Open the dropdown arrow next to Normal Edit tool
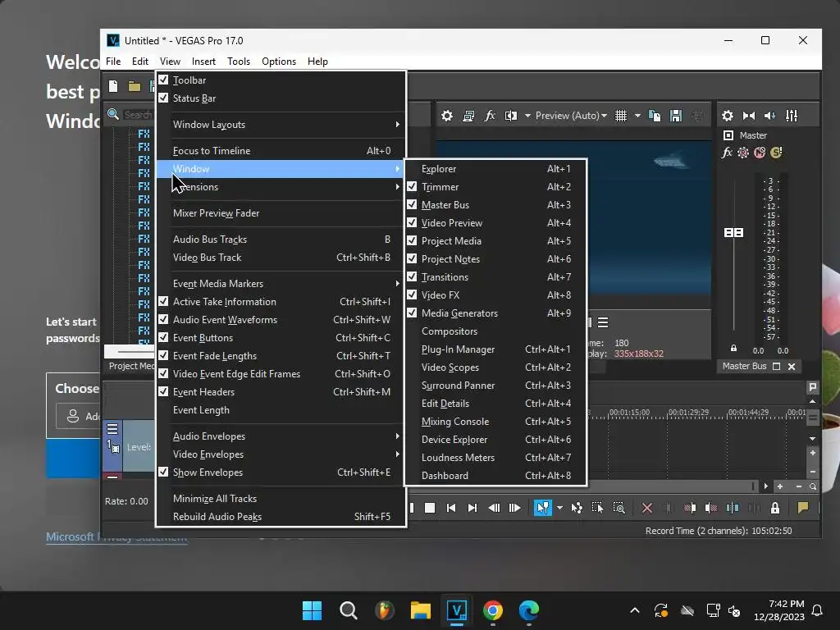840x630 pixels. coord(559,508)
